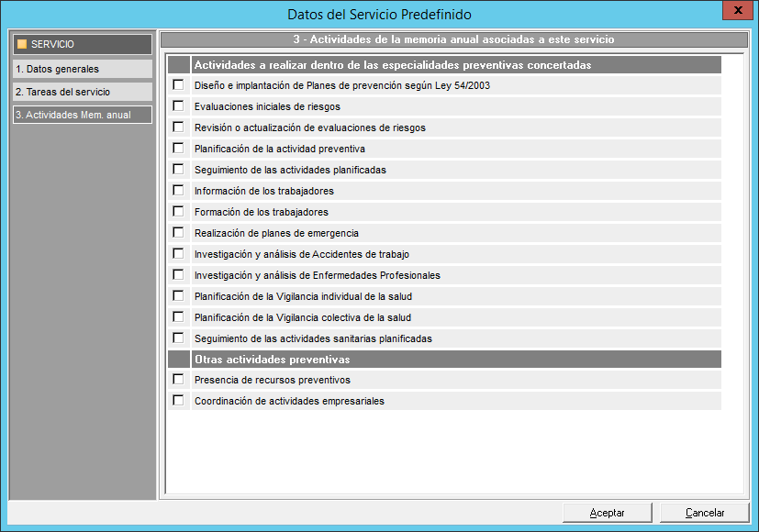Open the 1. Datos generales section
Screen dimensions: 759x532
(81, 69)
